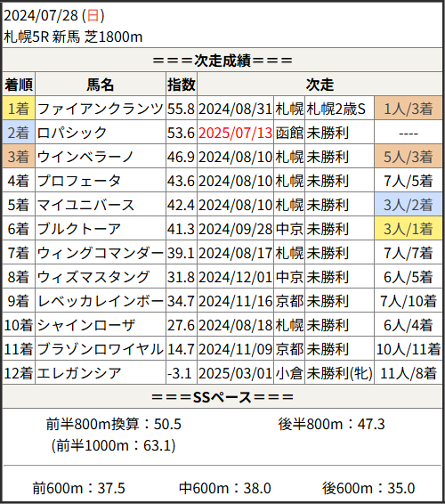This screenshot has width=445, height=504.
Task: Click the 次走成績 section header
Action: tap(222, 61)
